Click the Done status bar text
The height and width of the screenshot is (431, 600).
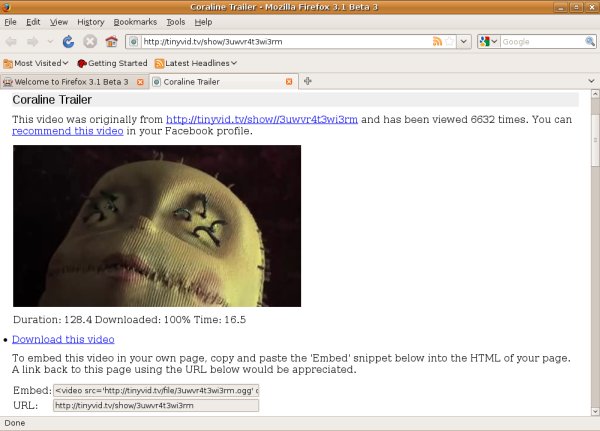tap(15, 423)
